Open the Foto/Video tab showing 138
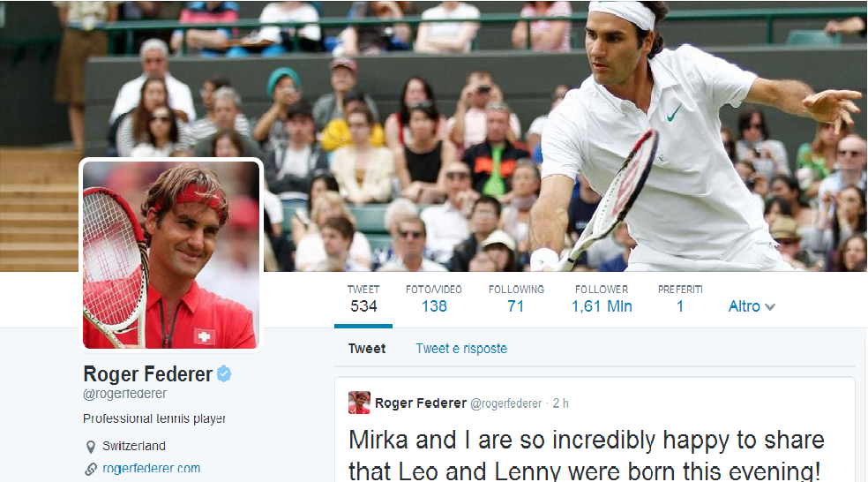The width and height of the screenshot is (868, 482). tap(433, 299)
